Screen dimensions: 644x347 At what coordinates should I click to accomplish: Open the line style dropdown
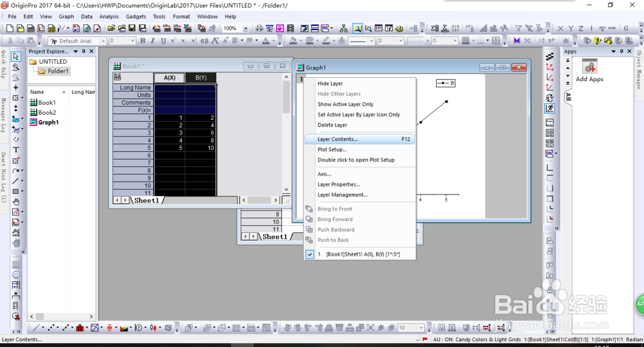pos(372,41)
